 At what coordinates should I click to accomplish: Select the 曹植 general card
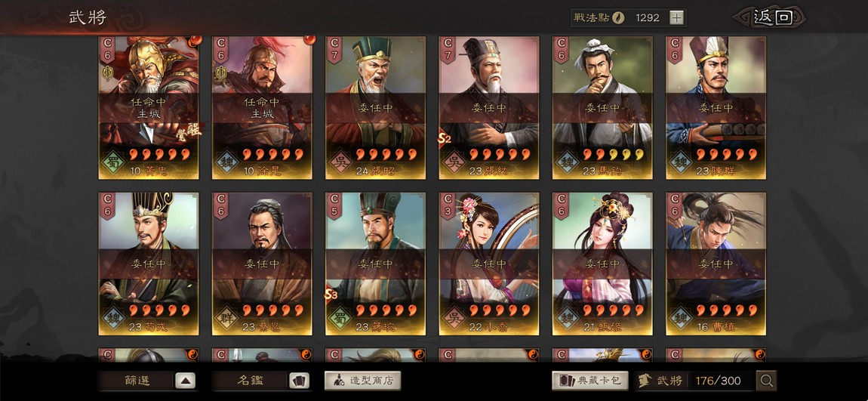click(716, 264)
